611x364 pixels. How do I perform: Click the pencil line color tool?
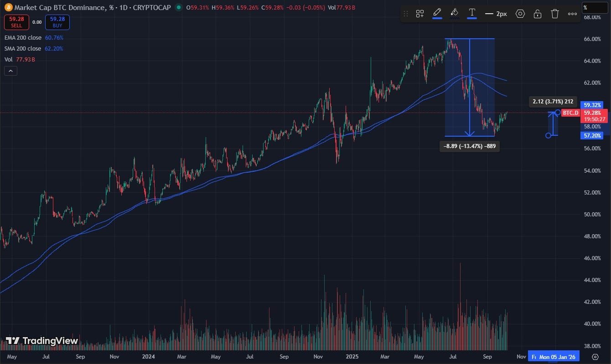coord(437,13)
